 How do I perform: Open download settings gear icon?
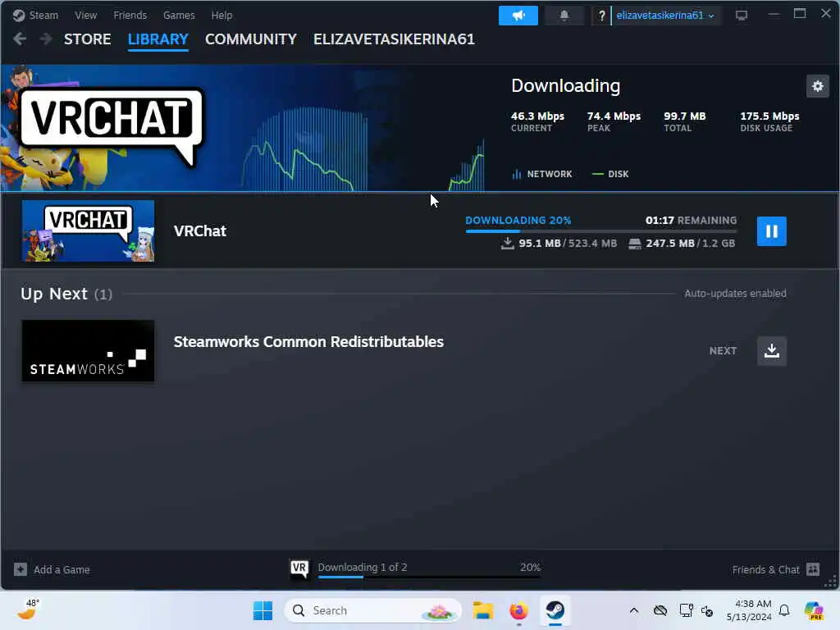818,86
